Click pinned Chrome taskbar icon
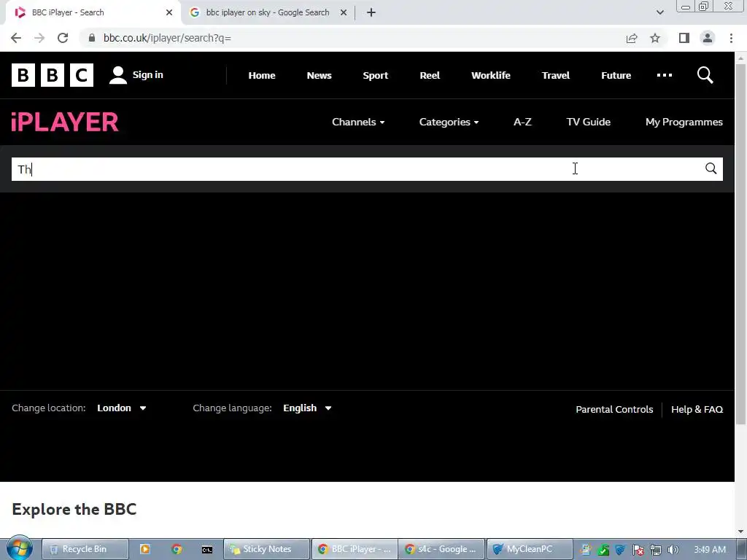This screenshot has height=560, width=747. click(x=177, y=549)
